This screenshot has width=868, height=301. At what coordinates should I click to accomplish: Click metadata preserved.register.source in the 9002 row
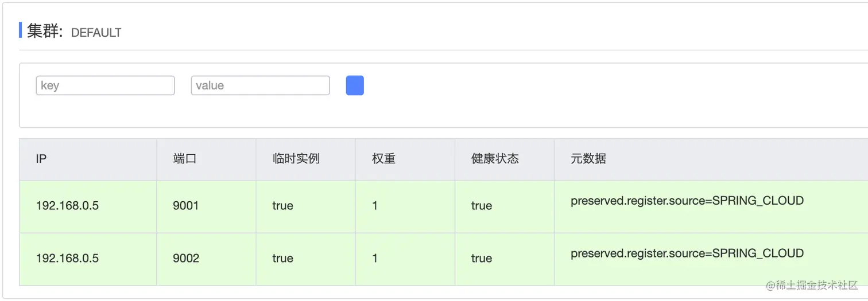(x=687, y=253)
